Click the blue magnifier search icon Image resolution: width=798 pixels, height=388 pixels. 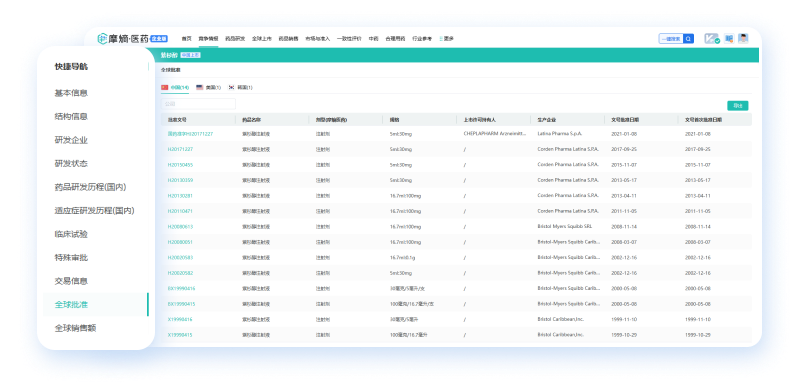(688, 39)
